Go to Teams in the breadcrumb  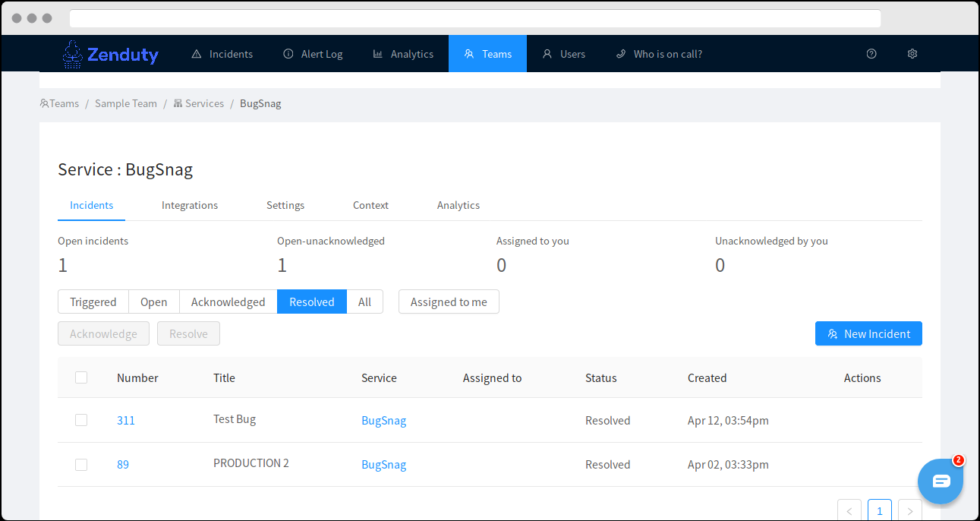pos(60,103)
